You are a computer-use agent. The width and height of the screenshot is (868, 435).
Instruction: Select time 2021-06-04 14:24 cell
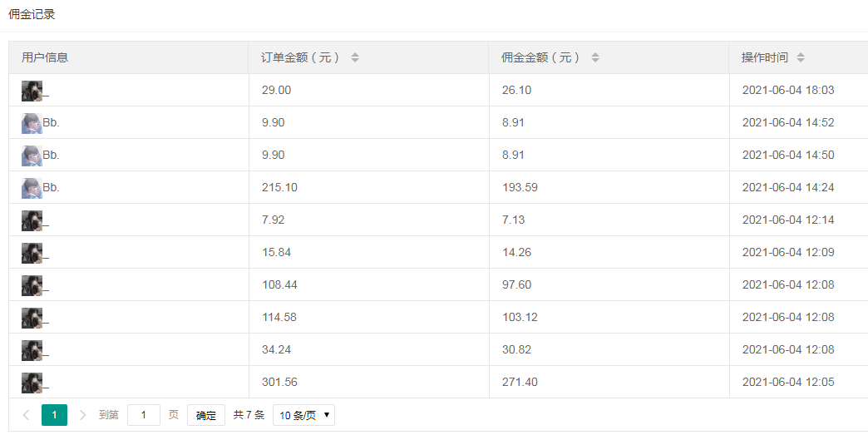point(799,187)
